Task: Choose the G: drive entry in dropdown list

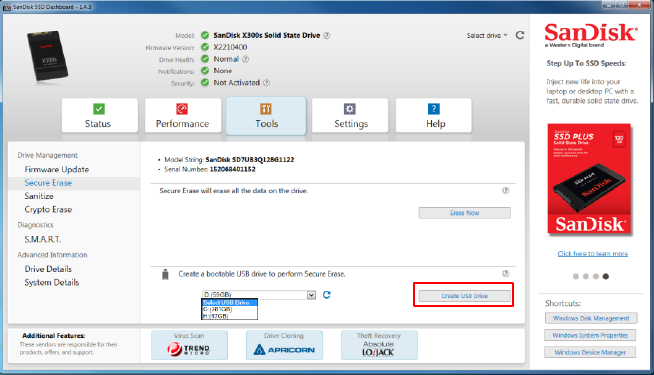Action: coord(229,309)
